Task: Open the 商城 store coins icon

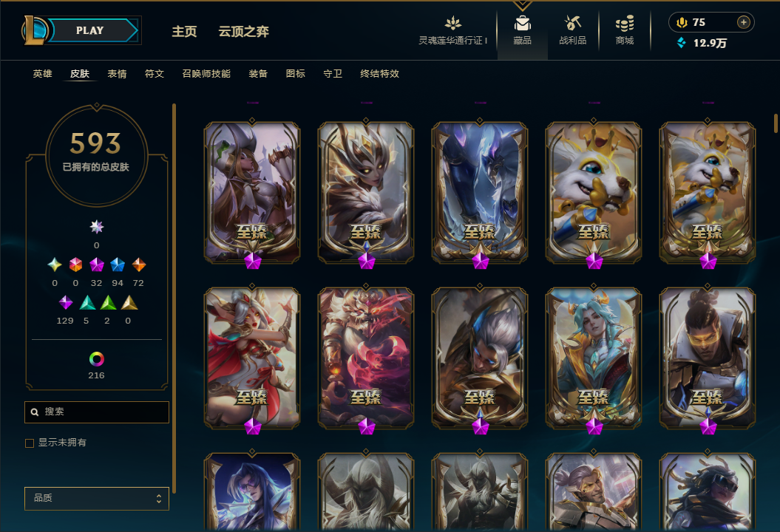Action: tap(624, 24)
